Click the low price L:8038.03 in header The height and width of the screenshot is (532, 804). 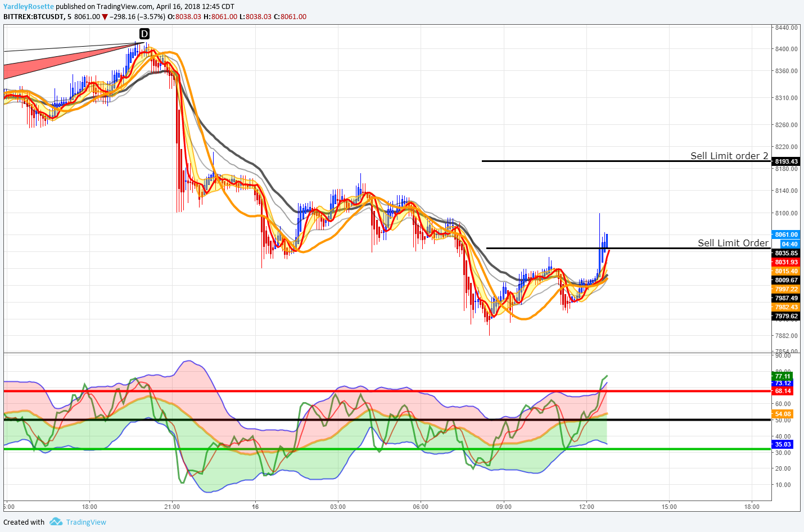(x=255, y=17)
